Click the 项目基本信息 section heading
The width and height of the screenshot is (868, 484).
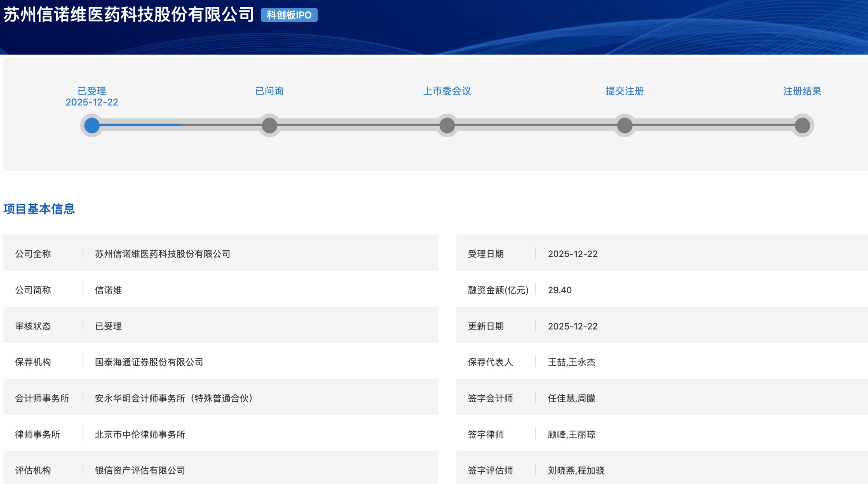click(39, 209)
